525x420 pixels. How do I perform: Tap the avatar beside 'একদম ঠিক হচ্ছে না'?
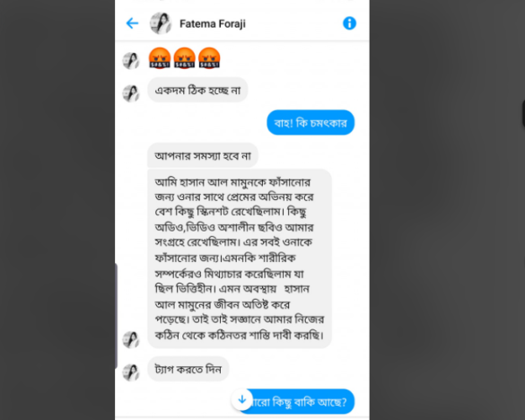click(131, 93)
